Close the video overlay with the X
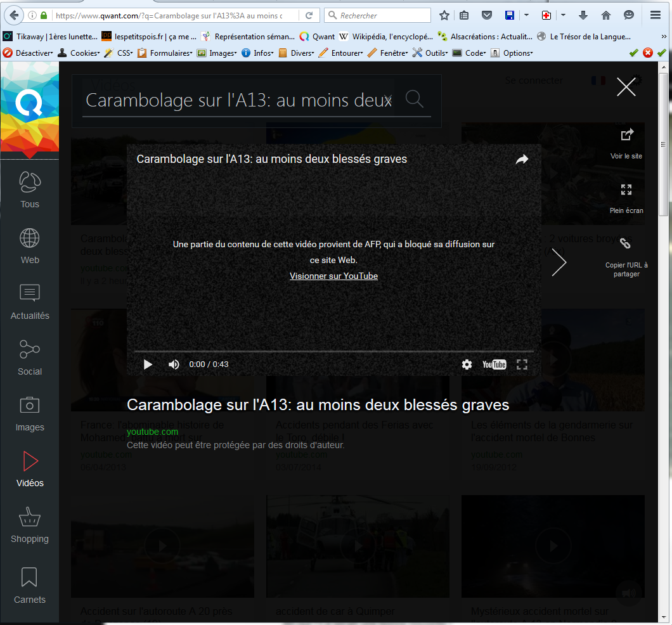 pos(626,87)
